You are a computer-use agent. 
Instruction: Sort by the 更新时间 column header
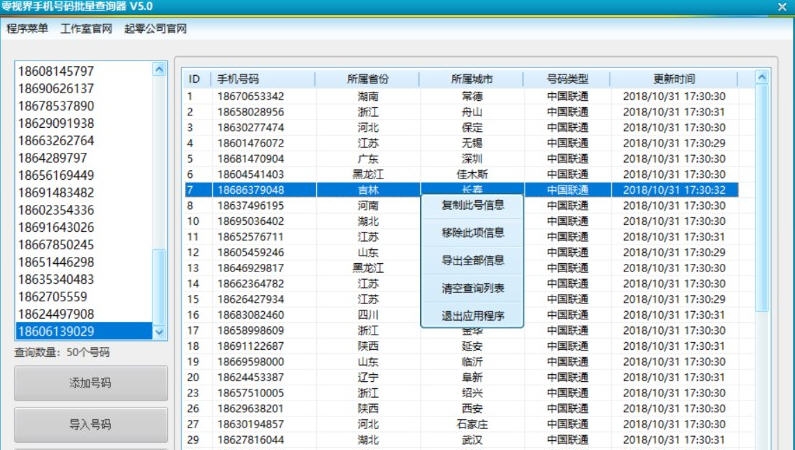[x=674, y=79]
